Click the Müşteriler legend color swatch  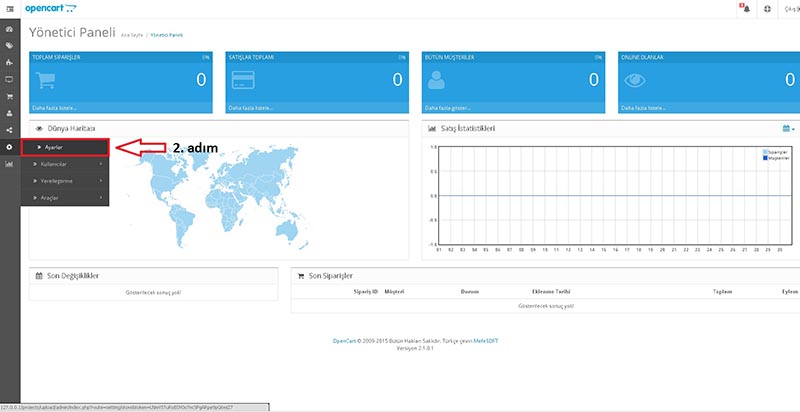coord(765,158)
